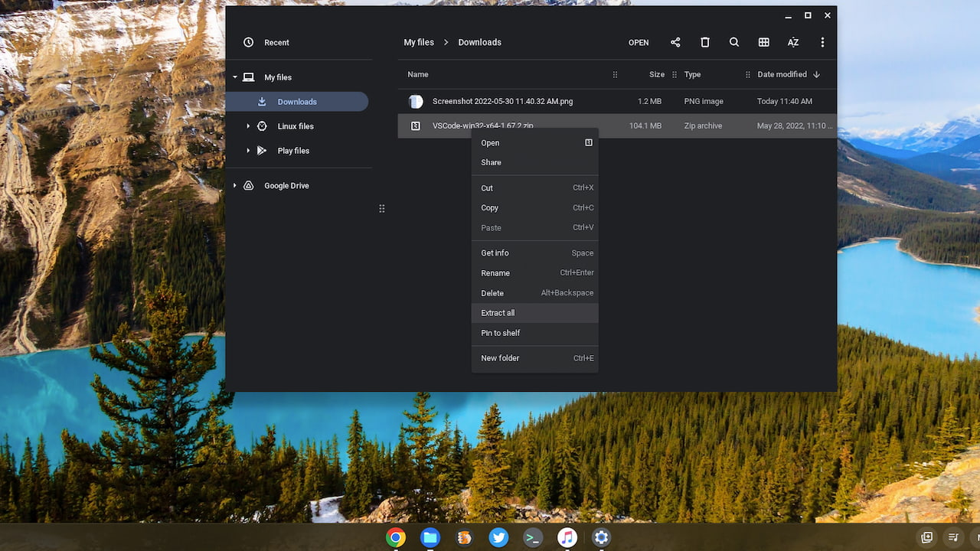Expand the Linux files folder
The image size is (980, 551).
(x=248, y=126)
